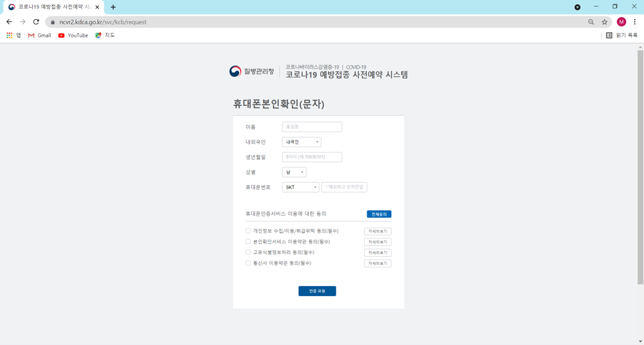Bookmark this page with the star icon

(605, 22)
